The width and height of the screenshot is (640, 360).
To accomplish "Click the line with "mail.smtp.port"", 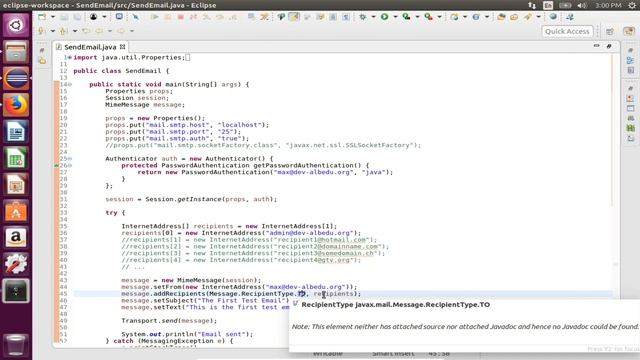I will point(173,132).
